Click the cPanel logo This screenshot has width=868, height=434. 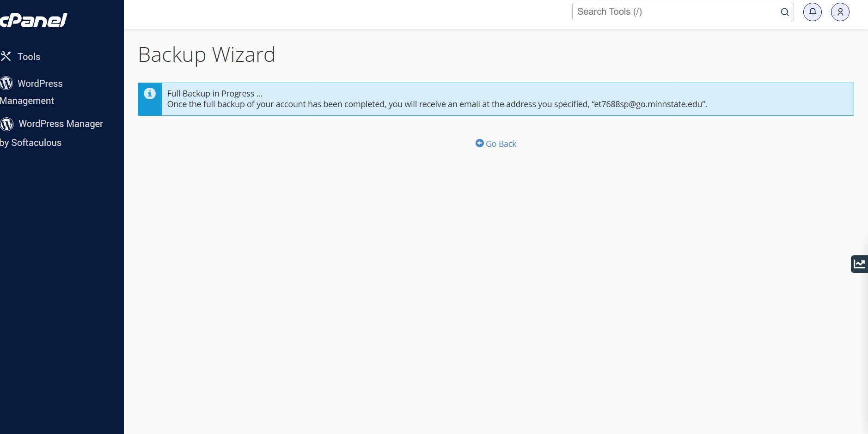[x=34, y=20]
